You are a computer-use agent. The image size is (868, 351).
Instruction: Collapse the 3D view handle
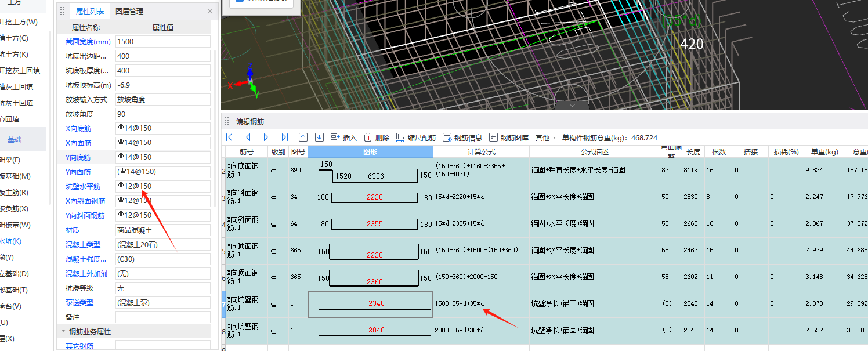coord(572,106)
